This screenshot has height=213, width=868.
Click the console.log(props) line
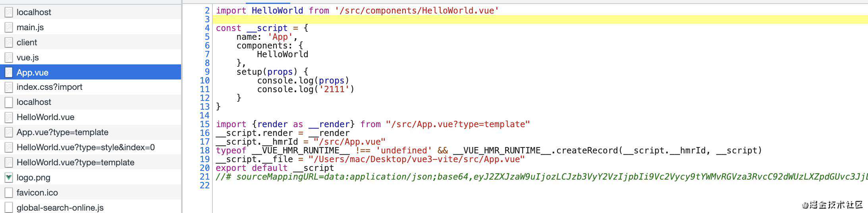point(303,81)
